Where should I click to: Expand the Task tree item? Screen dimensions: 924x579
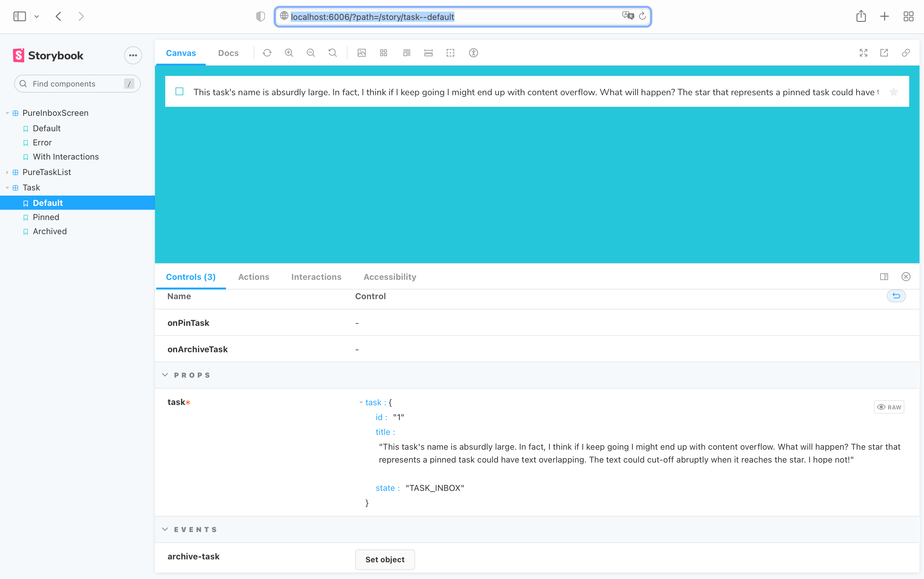pos(7,188)
